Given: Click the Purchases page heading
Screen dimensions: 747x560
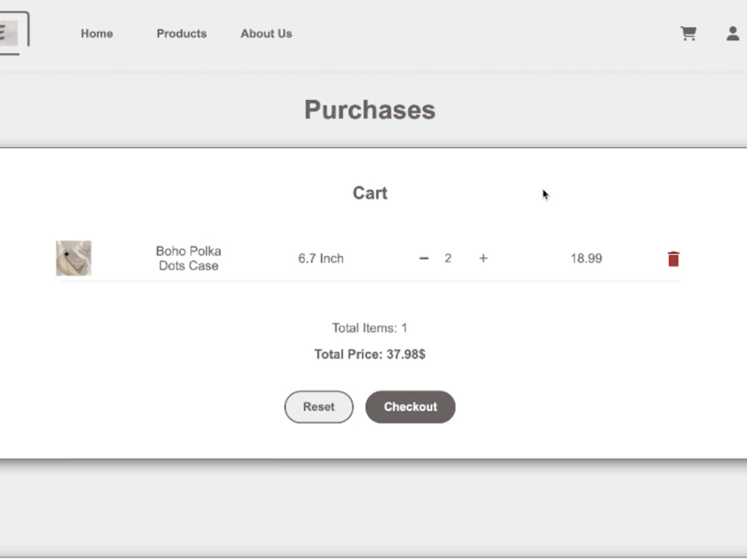Looking at the screenshot, I should (x=370, y=110).
